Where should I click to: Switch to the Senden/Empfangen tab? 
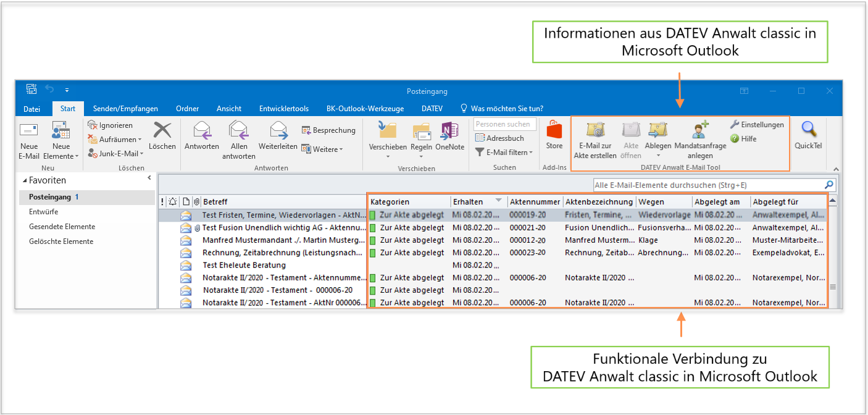pos(125,109)
